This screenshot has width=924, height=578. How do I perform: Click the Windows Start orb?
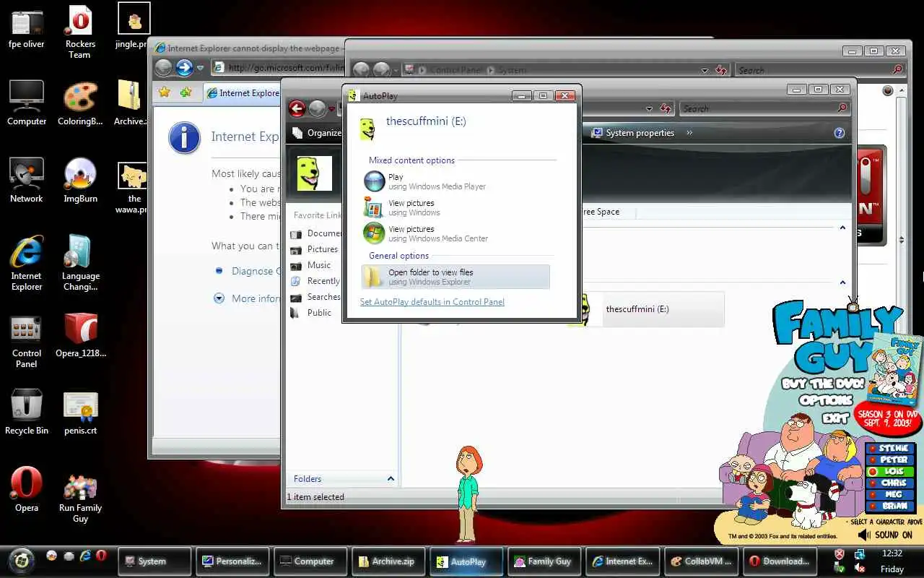22,560
